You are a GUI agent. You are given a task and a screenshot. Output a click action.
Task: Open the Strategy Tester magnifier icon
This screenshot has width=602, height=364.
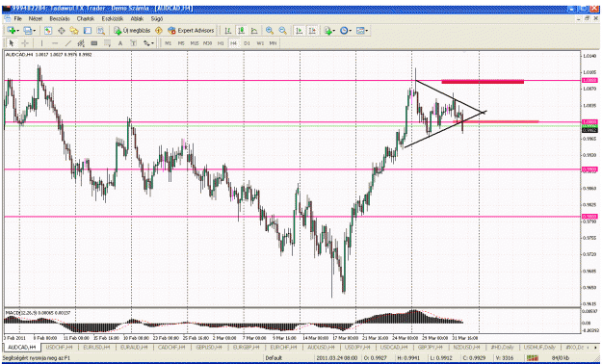point(100,31)
